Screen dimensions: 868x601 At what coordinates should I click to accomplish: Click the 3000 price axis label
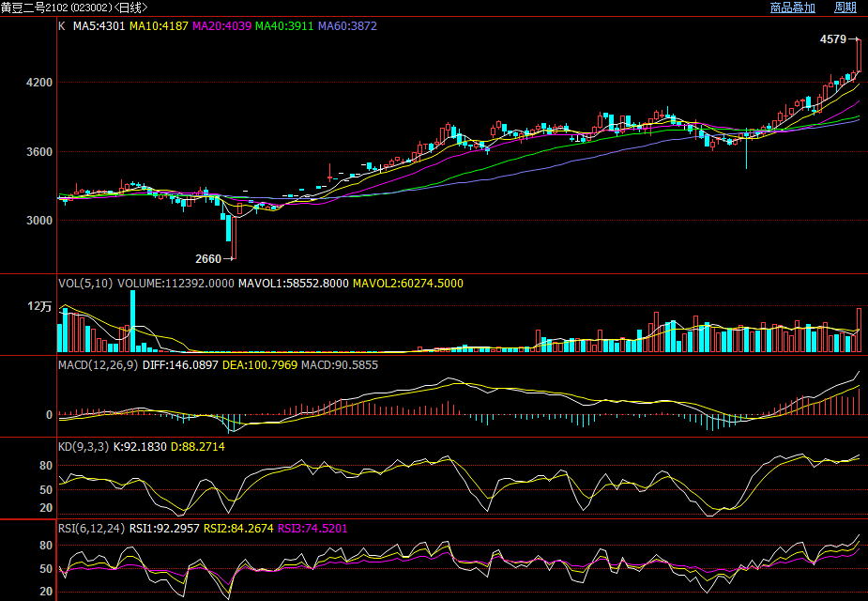39,221
